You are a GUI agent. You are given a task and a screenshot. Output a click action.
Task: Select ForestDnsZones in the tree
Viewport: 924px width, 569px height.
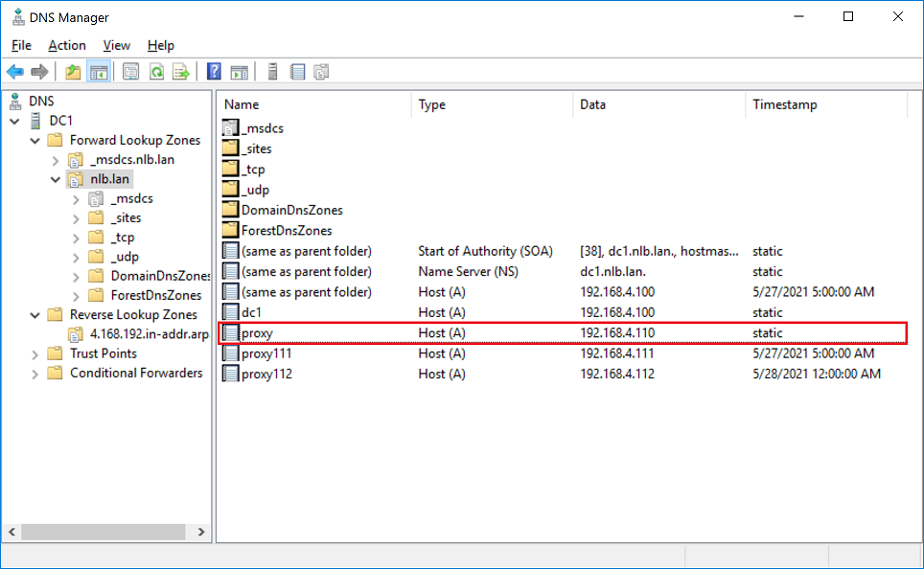156,295
